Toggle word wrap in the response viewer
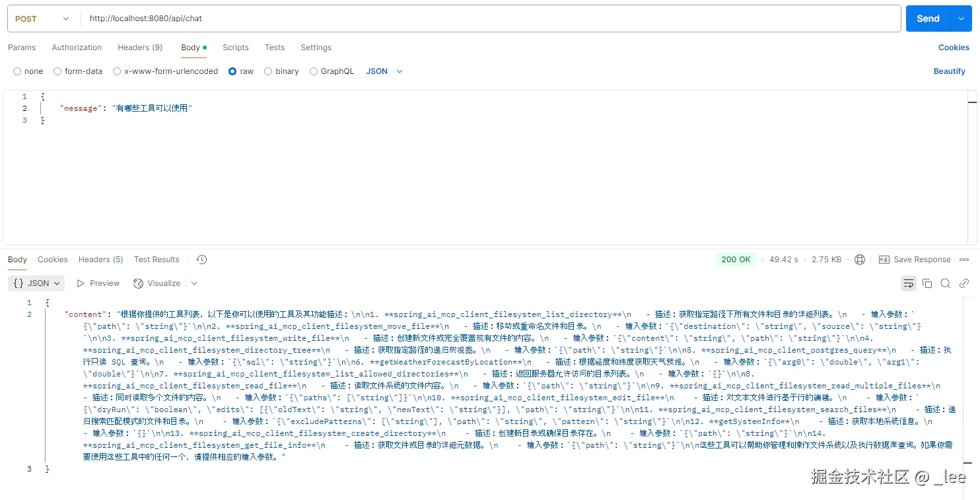Screen dimensions: 980x500 coord(909,283)
